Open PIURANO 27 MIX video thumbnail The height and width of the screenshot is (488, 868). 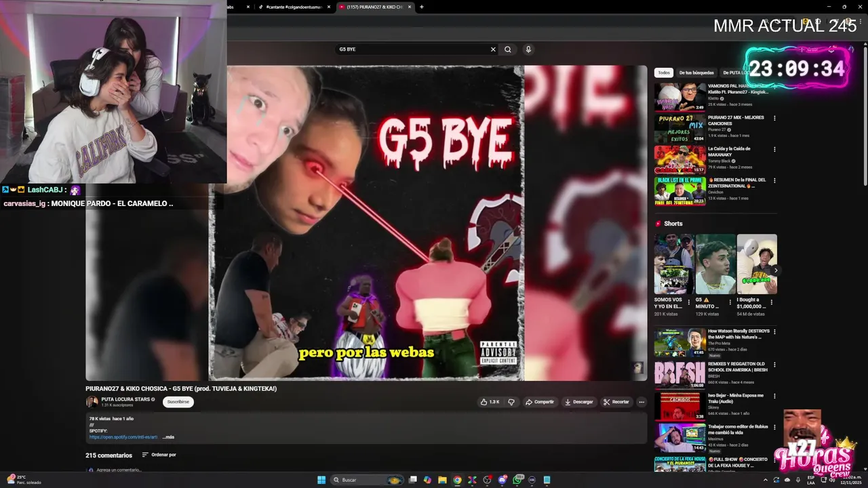pos(679,128)
